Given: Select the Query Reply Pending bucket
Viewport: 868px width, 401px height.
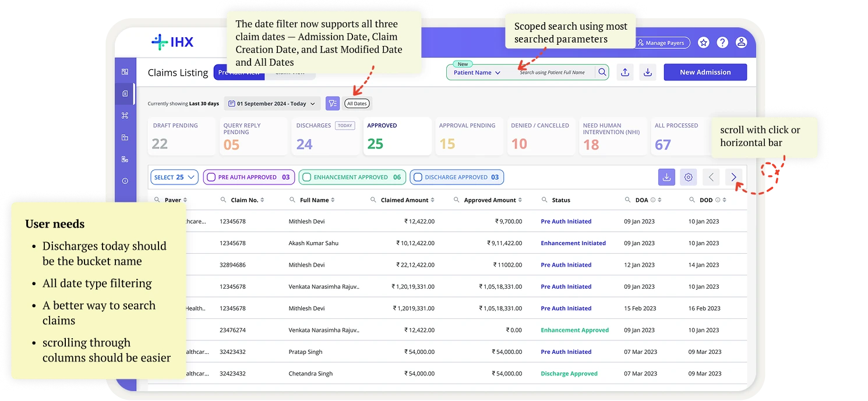Looking at the screenshot, I should coord(254,136).
